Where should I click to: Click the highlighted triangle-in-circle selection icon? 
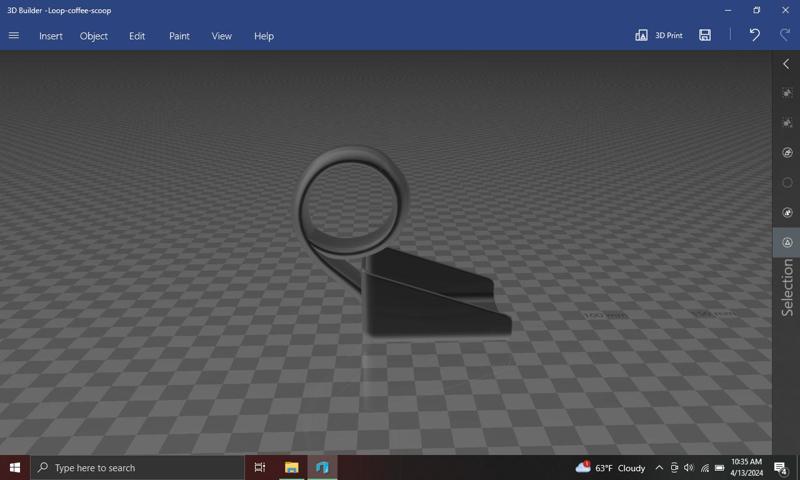(x=787, y=243)
